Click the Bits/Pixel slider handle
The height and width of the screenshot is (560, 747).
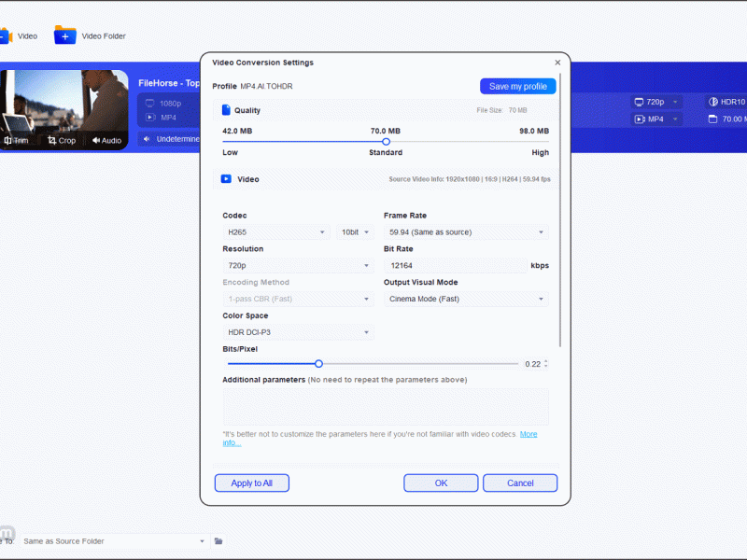point(318,364)
